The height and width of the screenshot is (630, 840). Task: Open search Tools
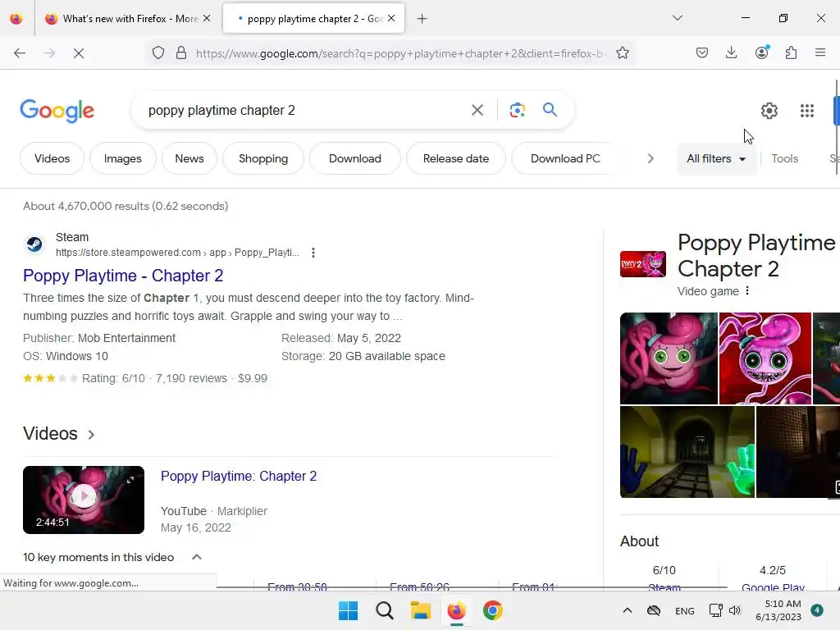pyautogui.click(x=784, y=158)
